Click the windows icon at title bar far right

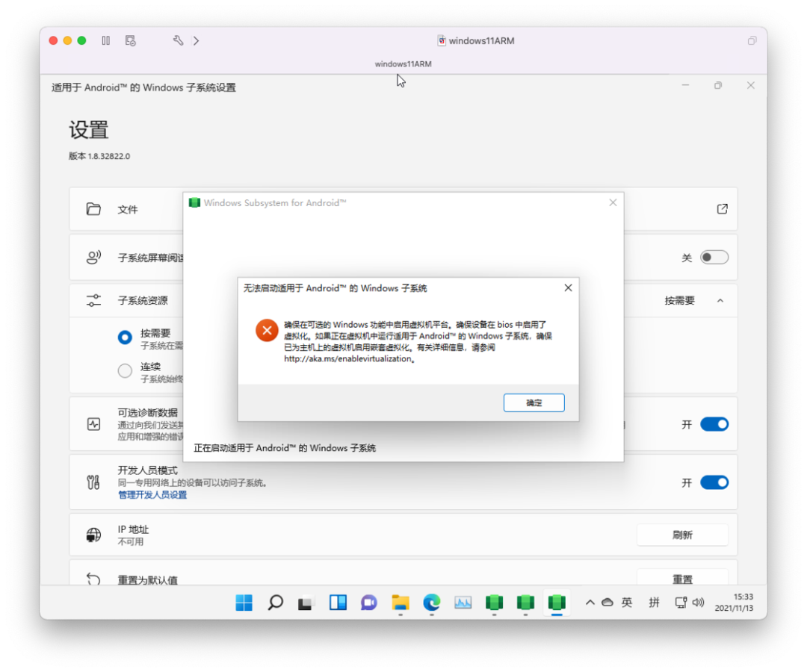752,40
